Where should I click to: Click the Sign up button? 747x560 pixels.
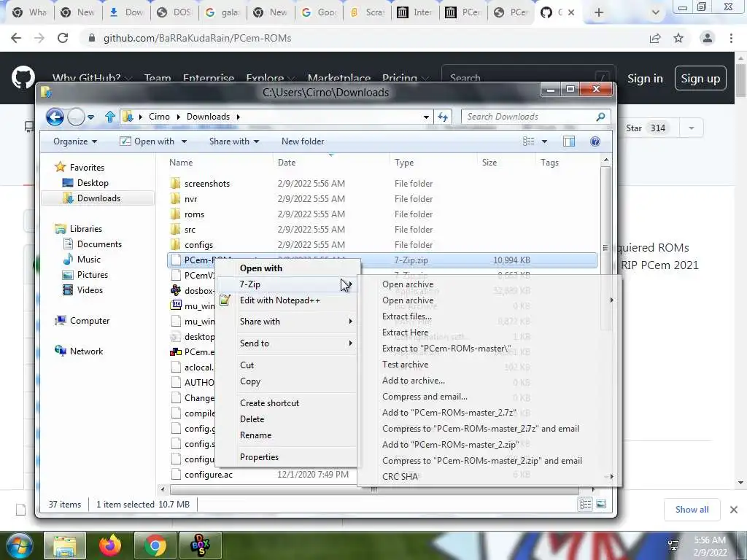coord(700,79)
